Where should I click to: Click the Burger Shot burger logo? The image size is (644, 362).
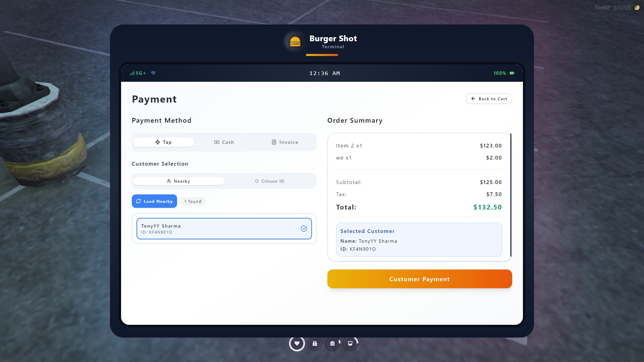pyautogui.click(x=295, y=42)
